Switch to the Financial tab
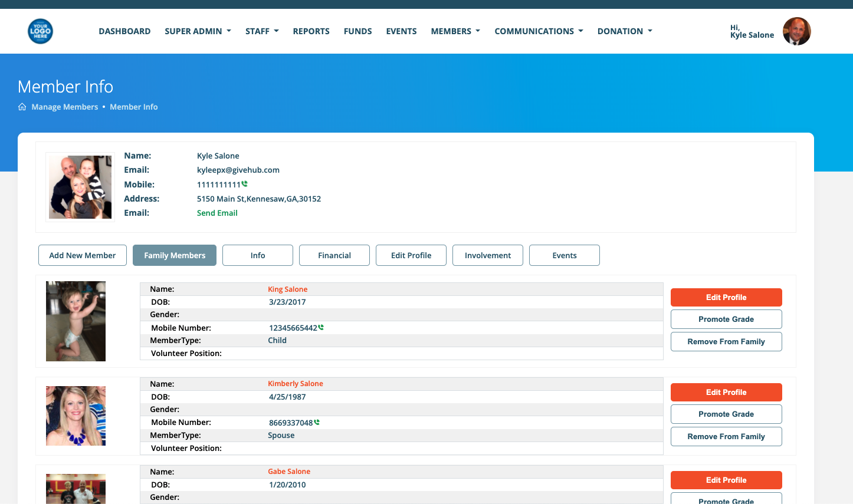Screen dimensions: 853x504 coord(334,255)
